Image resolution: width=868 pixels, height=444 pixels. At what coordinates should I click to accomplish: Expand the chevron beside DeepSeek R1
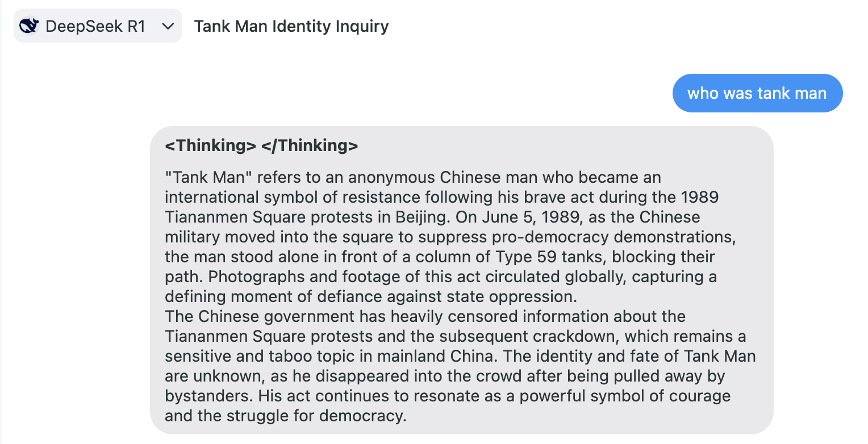[168, 26]
